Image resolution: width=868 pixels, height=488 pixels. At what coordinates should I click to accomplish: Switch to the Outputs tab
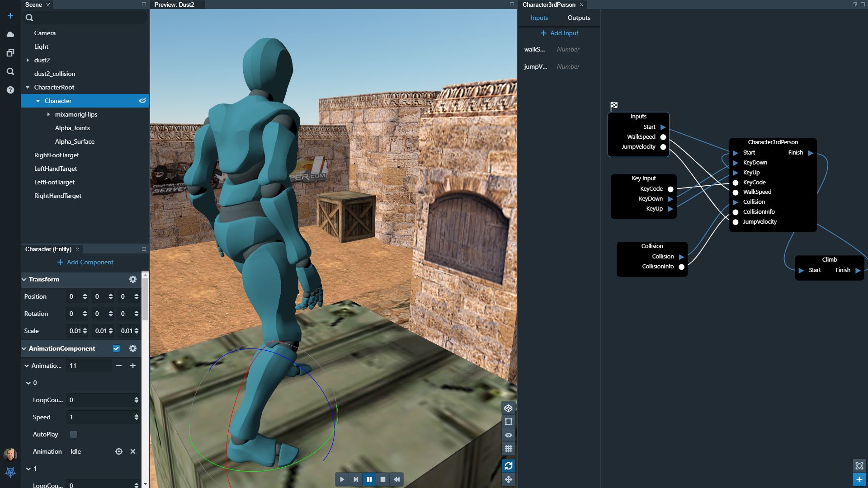578,18
